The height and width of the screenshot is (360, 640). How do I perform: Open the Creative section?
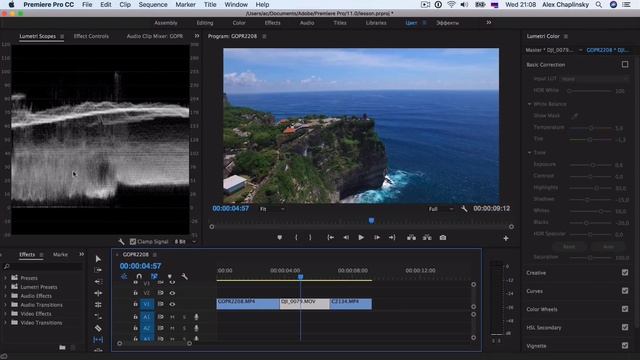[536, 273]
